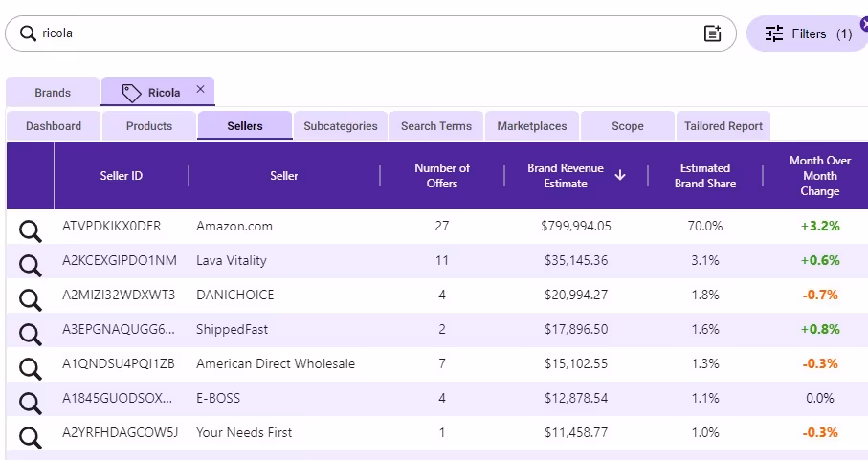Sort by Month Over Month Change column
This screenshot has width=868, height=460.
click(820, 176)
